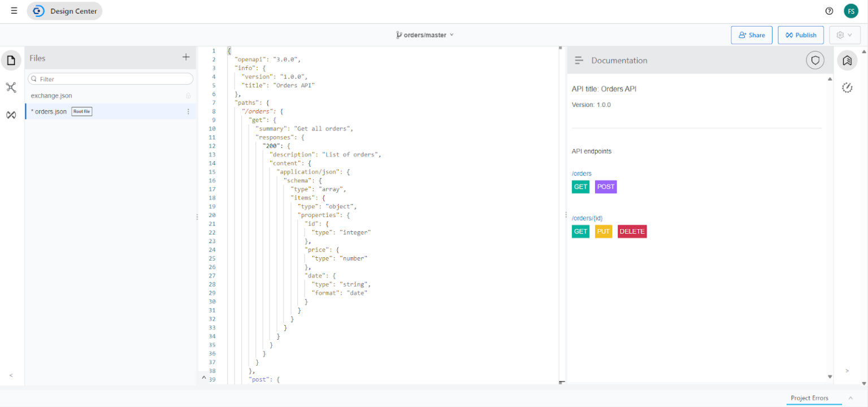Select the dependency graph icon in the left sidebar
This screenshot has height=407, width=868.
[x=11, y=88]
